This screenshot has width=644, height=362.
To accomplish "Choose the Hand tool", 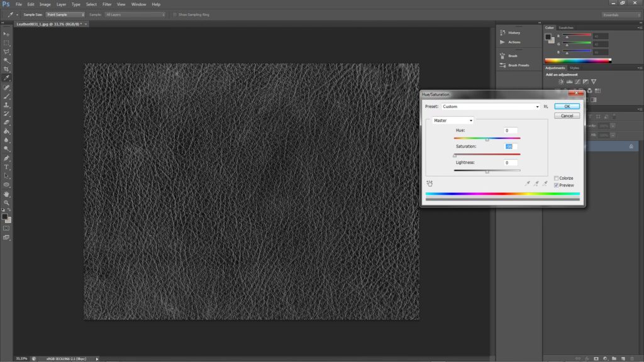I will [x=6, y=194].
